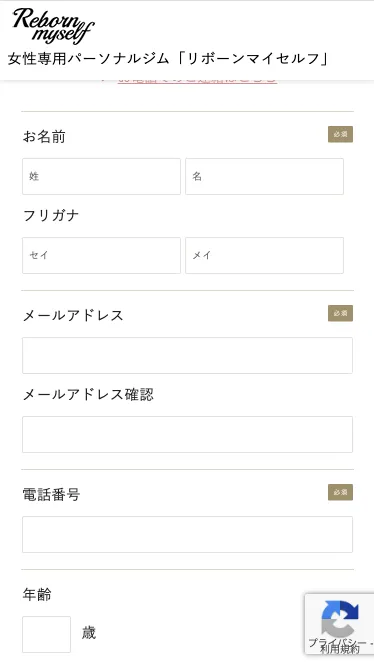This screenshot has width=374, height=665.
Task: Focus the 名 first name field
Action: [264, 176]
